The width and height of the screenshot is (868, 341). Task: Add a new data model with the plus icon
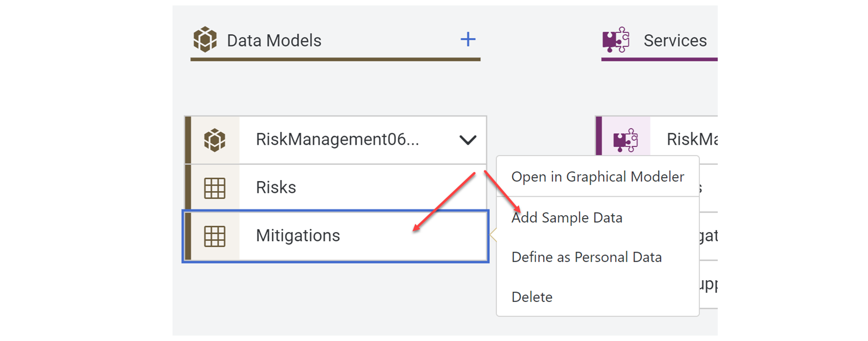(468, 39)
